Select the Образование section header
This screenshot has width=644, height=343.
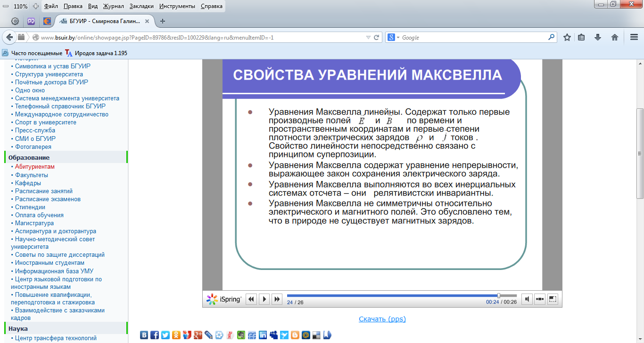pyautogui.click(x=66, y=157)
